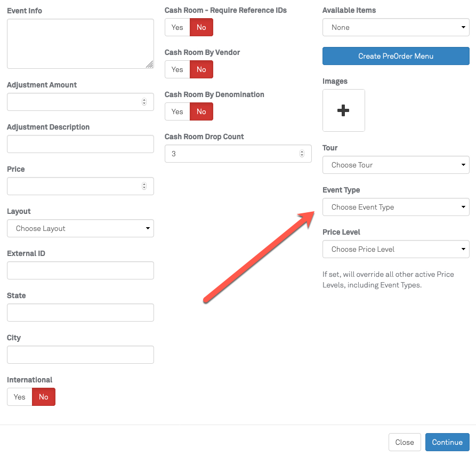Click the City text field
Image resolution: width=476 pixels, height=456 pixels.
[80, 355]
